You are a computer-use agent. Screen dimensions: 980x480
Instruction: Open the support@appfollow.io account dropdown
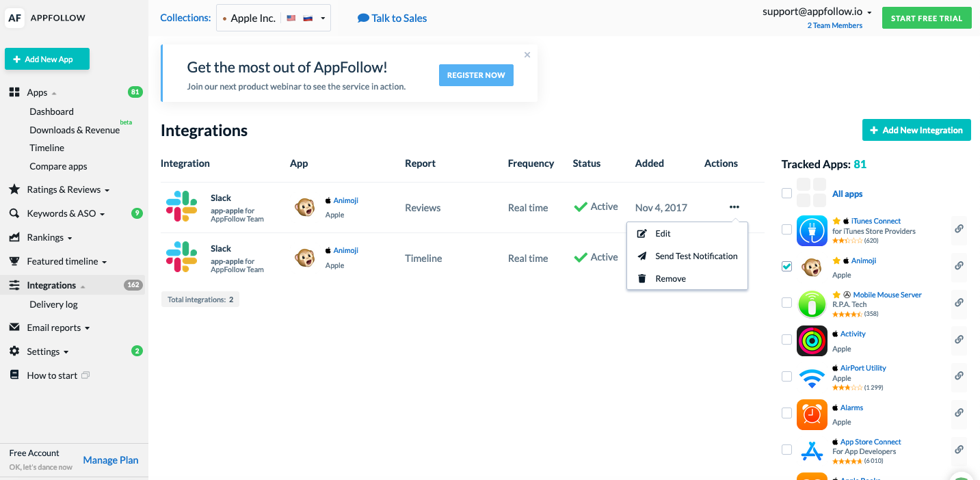tap(817, 12)
